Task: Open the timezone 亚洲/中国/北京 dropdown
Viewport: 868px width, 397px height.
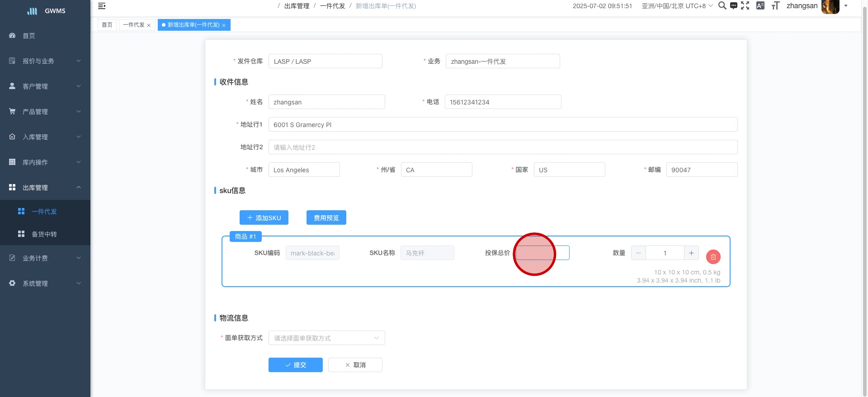Action: click(x=677, y=6)
